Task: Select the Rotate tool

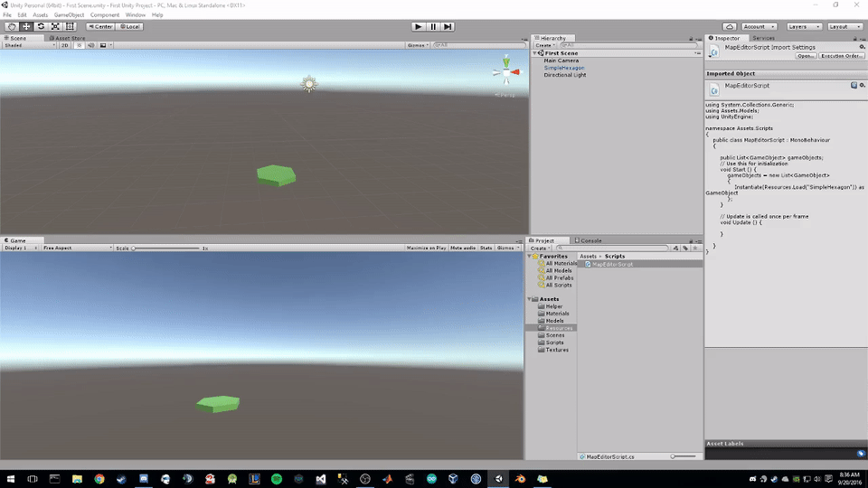Action: [41, 26]
